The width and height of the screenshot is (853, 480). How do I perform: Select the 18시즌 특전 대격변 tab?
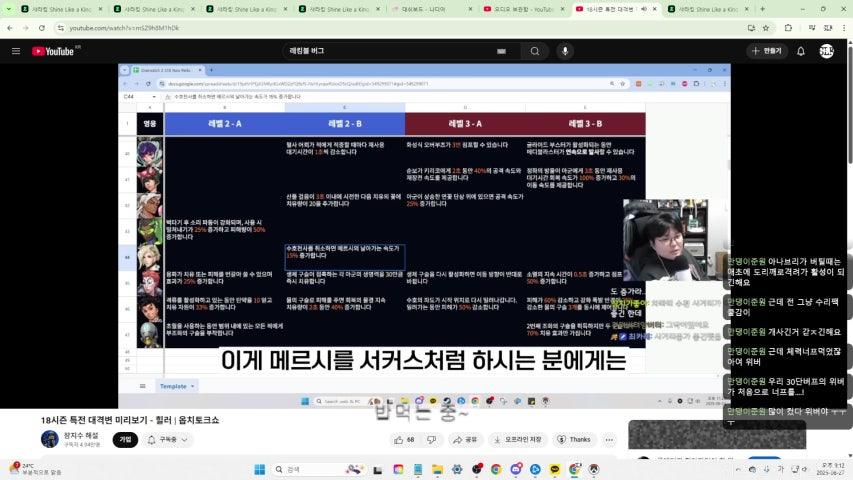pos(609,9)
